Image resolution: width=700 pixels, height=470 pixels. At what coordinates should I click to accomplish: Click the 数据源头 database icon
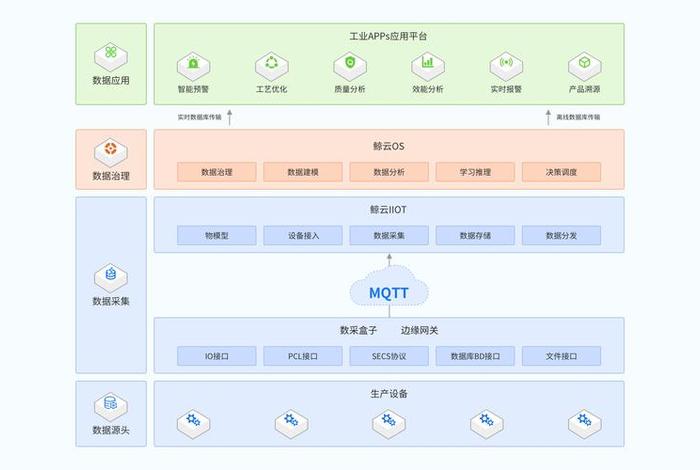110,405
